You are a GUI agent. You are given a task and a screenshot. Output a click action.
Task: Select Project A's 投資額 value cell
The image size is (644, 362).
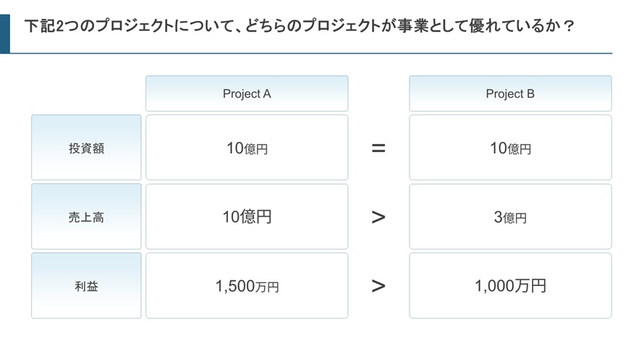pyautogui.click(x=247, y=148)
